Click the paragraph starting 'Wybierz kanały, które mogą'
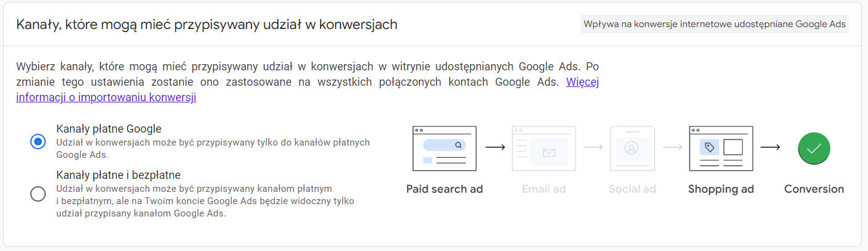 pos(307,81)
